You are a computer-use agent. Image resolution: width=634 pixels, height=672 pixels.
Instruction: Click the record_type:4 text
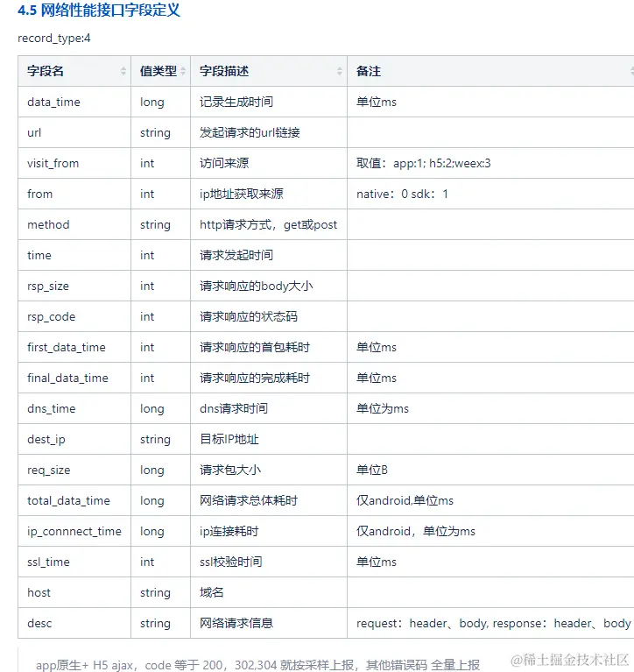tap(54, 39)
